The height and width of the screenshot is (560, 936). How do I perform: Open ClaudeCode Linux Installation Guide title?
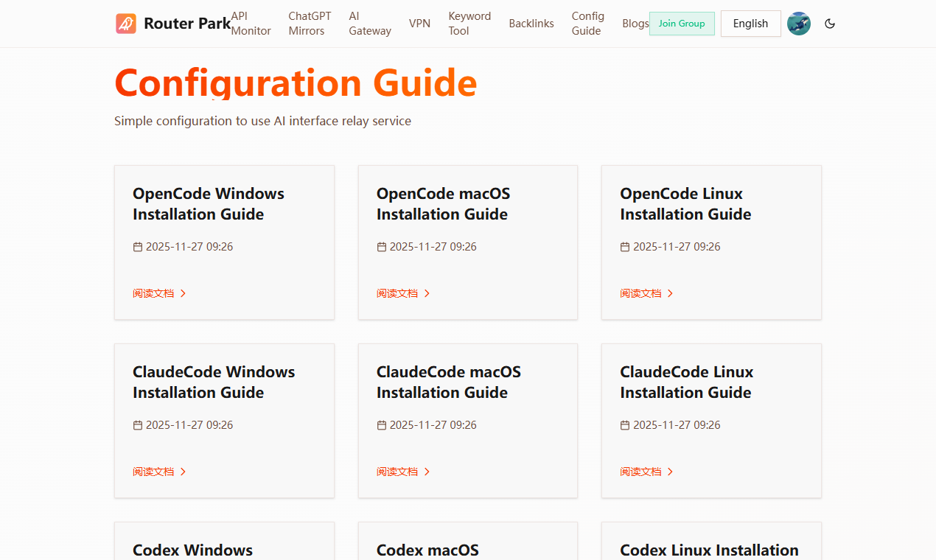coord(687,382)
